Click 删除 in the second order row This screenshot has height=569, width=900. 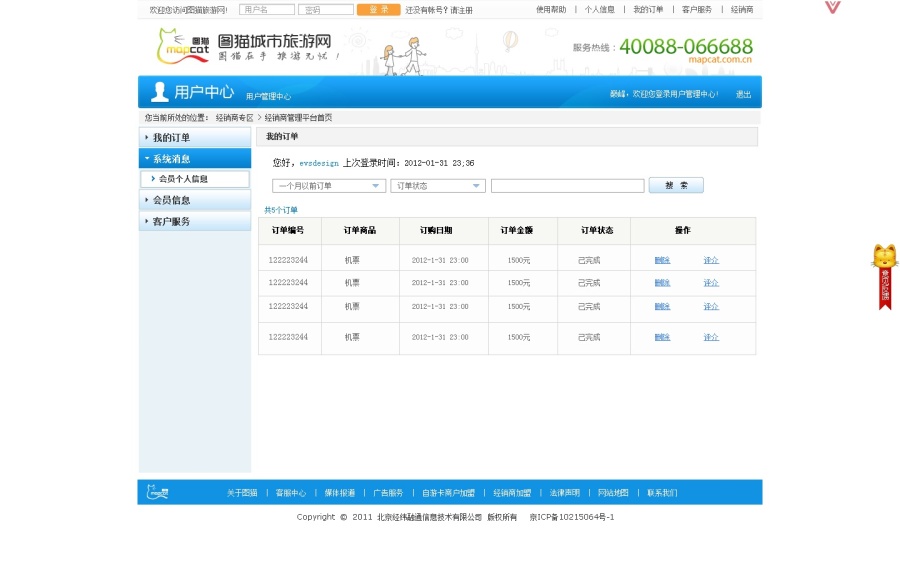click(x=662, y=282)
